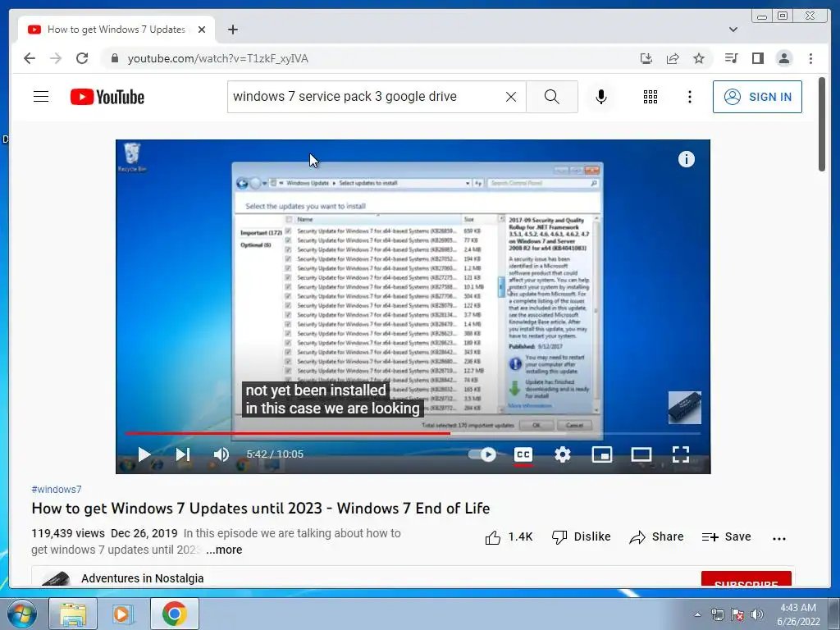
Task: Open more actions ellipsis below video
Action: tap(779, 538)
